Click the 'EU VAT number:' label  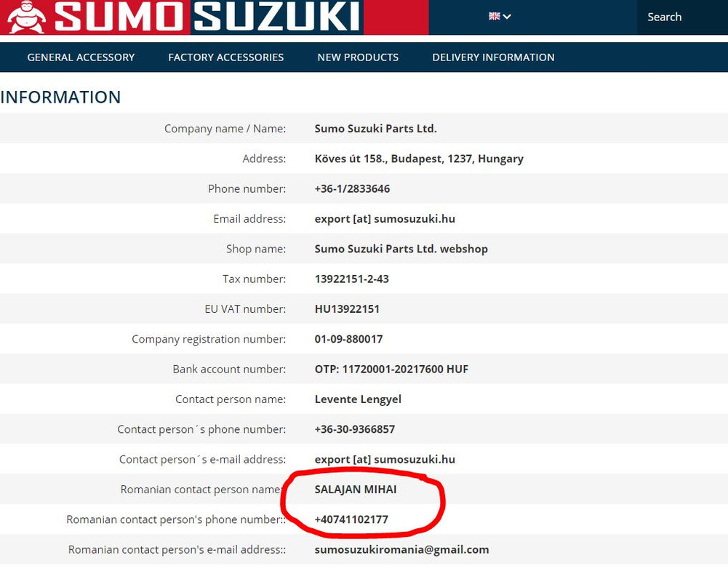click(245, 309)
